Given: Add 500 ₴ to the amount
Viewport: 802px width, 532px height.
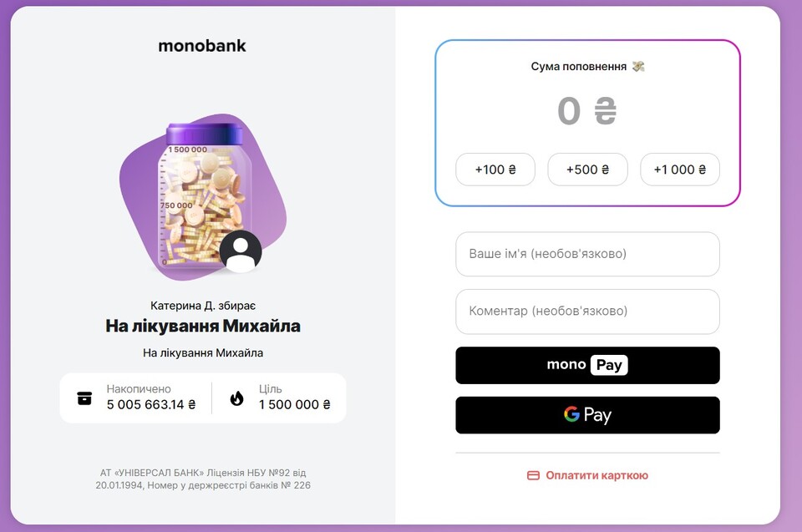Looking at the screenshot, I should pos(587,170).
